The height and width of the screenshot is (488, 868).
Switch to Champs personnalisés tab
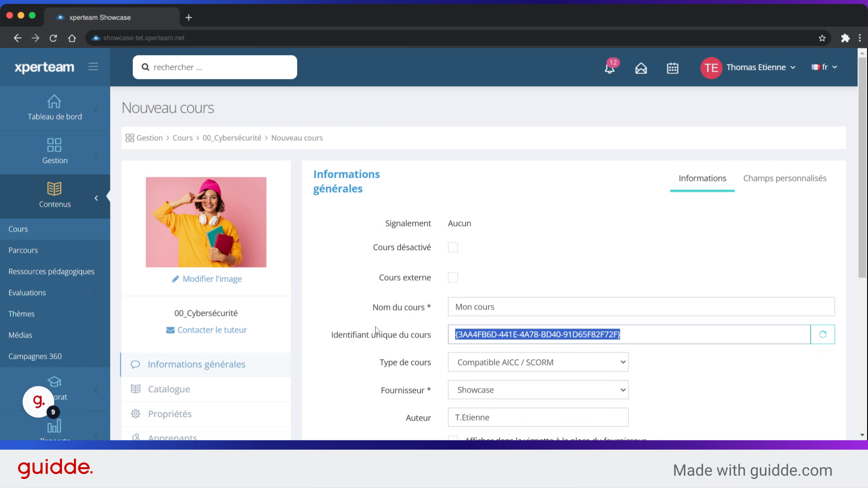784,178
